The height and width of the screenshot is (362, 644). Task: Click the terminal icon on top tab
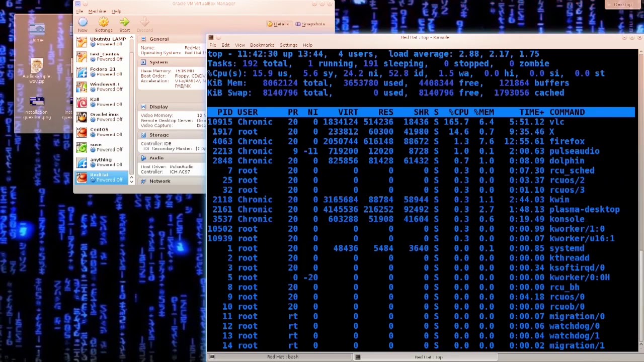click(358, 357)
